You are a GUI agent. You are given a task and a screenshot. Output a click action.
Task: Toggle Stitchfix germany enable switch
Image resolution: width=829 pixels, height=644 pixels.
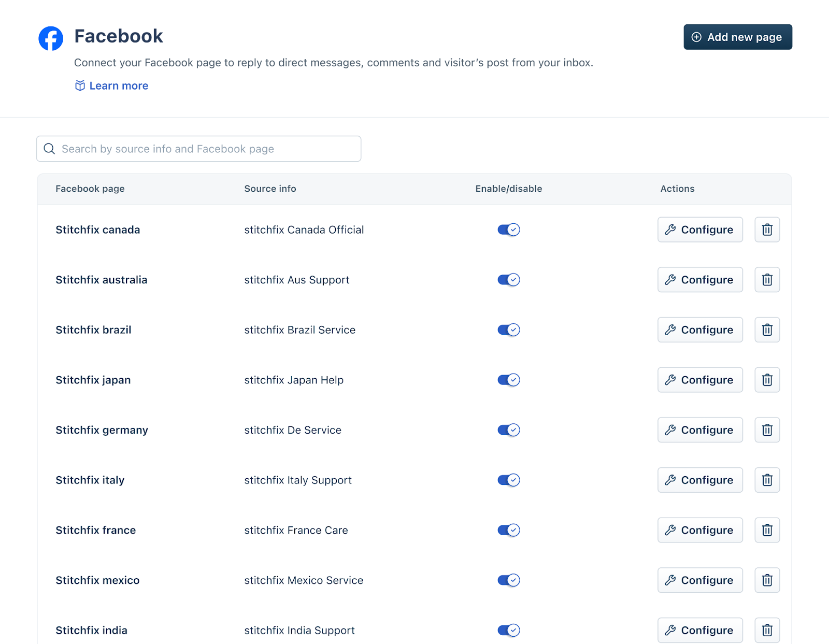coord(508,430)
